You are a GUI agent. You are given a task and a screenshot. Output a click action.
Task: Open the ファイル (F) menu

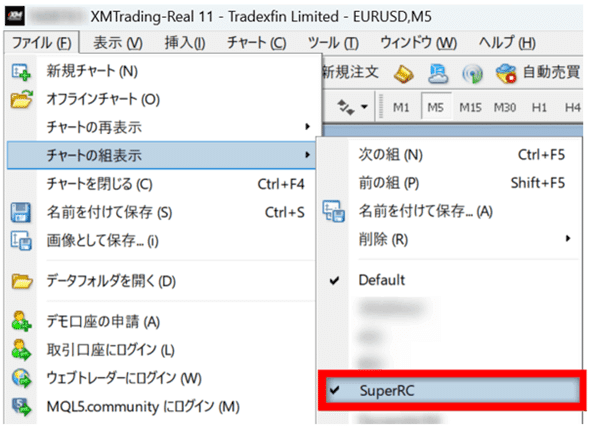coord(41,43)
